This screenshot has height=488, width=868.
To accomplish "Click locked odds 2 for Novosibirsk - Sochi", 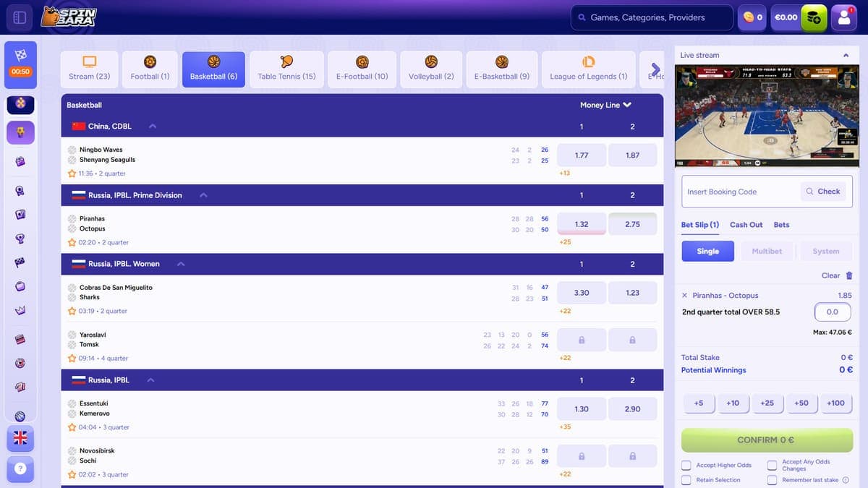I will [x=633, y=456].
